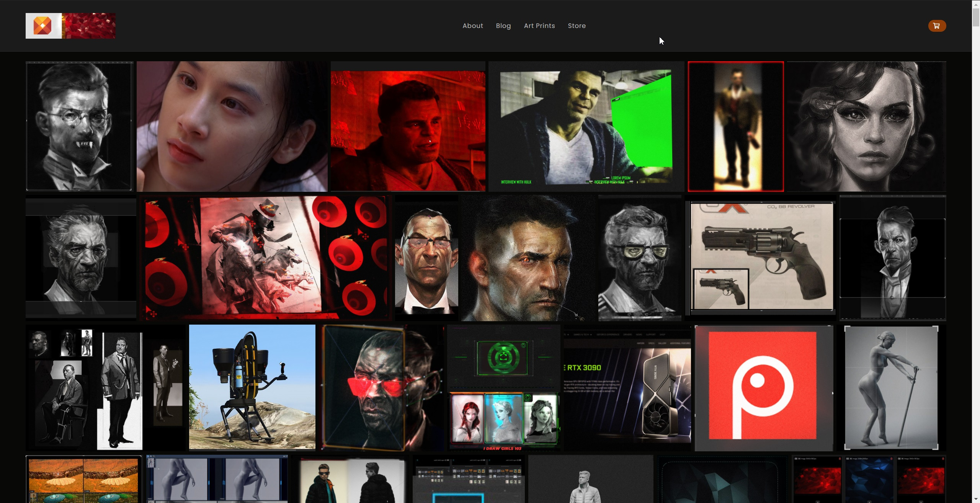The height and width of the screenshot is (503, 980).
Task: Open the red-bordered blurred standing man image
Action: pos(736,126)
